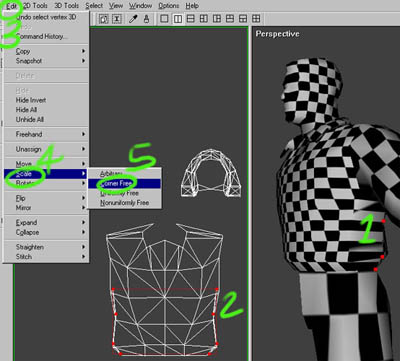Open the Expand entry in Edit menu
400x361 pixels.
pos(46,222)
